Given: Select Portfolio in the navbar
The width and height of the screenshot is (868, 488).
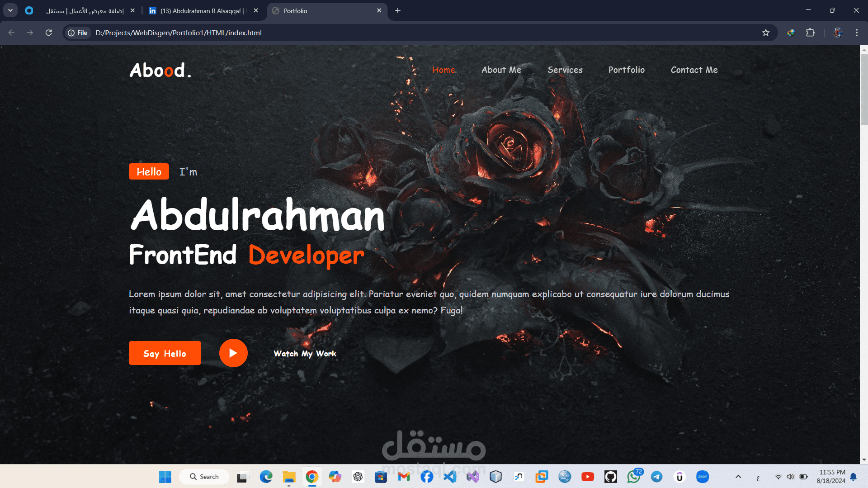Looking at the screenshot, I should click(627, 70).
